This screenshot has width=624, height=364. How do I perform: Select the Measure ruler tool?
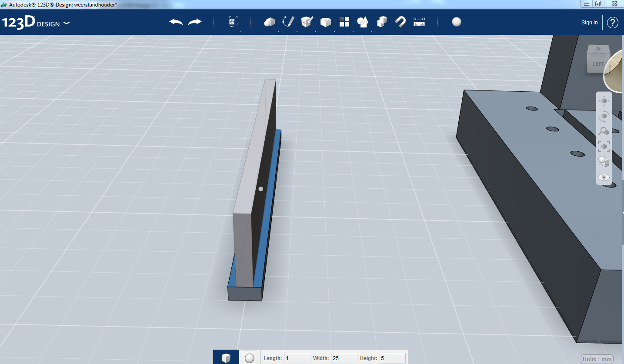419,22
